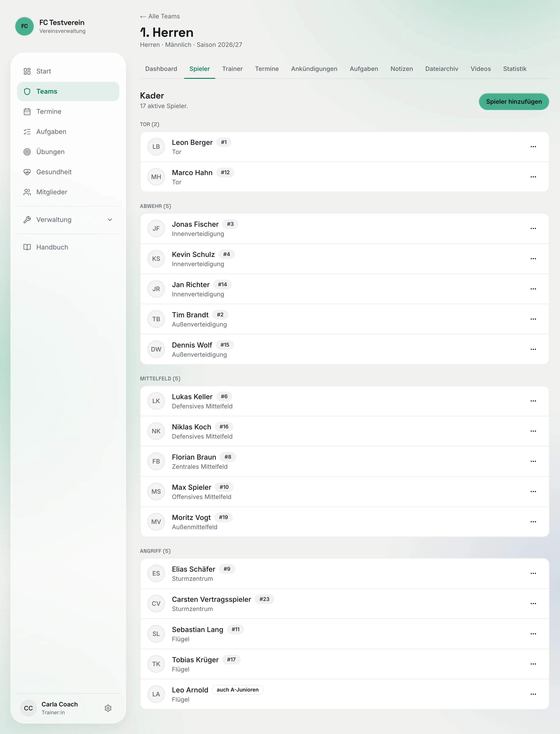Viewport: 560px width, 734px height.
Task: Click the Termine calendar icon in the sidebar
Action: (27, 112)
